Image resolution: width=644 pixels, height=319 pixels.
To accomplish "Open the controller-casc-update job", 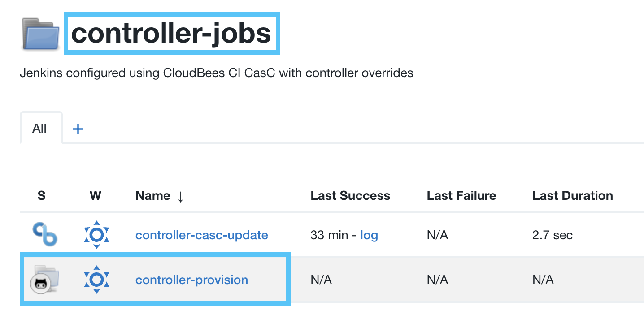I will [202, 234].
